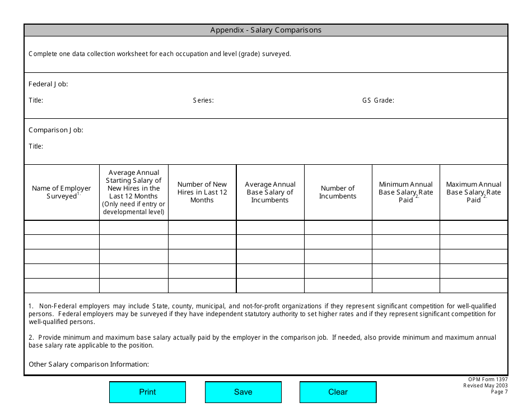Click the Series input field
Screen dimensions: 532x412
(x=269, y=100)
